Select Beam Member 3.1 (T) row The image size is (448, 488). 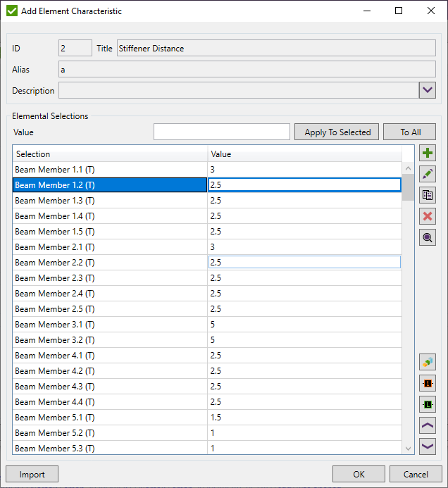110,325
